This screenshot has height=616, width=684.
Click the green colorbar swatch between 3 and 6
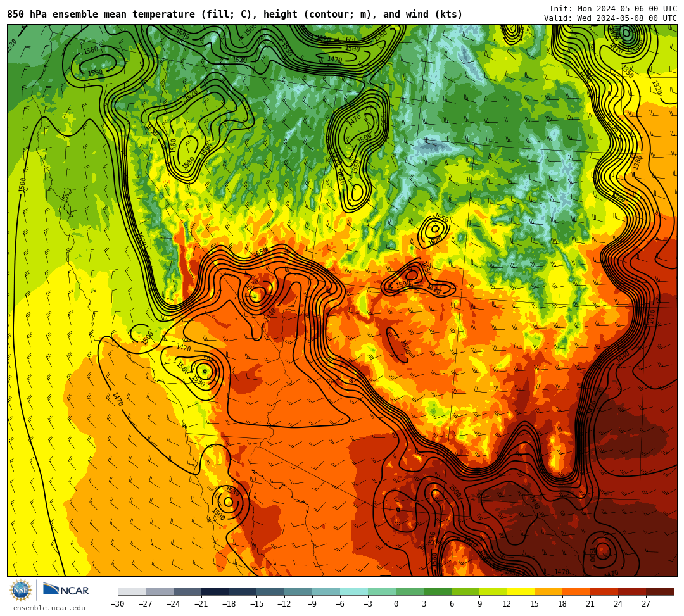438,591
